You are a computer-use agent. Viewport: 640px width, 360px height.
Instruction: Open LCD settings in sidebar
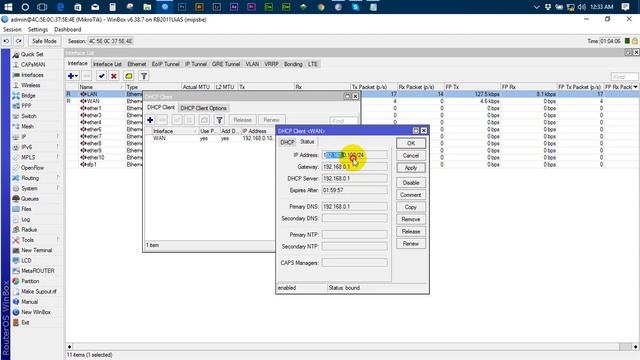[x=26, y=260]
